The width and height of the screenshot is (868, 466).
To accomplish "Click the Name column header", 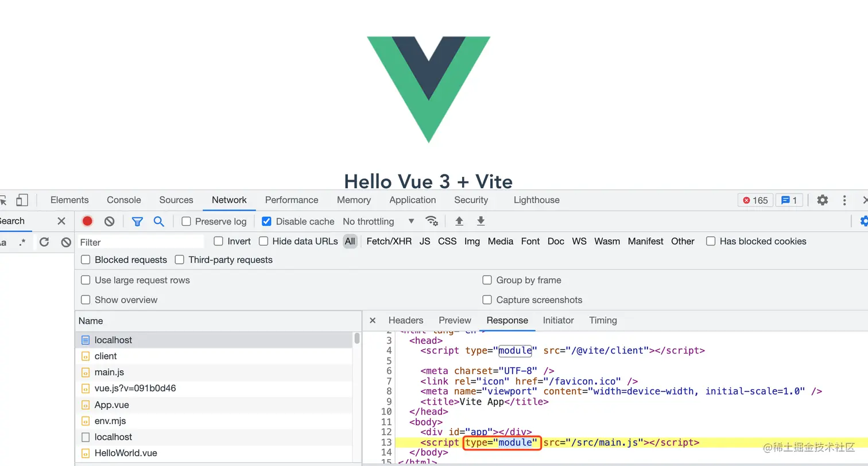I will coord(218,321).
